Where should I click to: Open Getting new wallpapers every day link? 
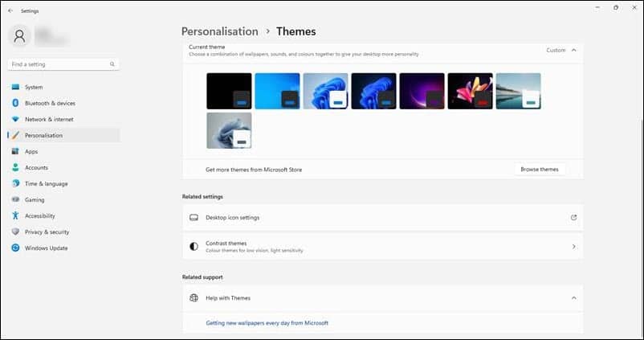[267, 323]
